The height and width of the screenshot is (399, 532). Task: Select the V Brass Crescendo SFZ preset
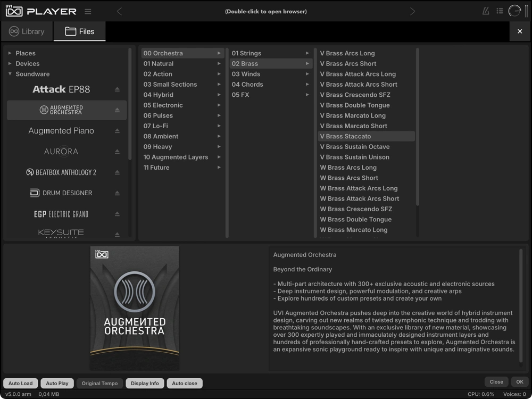[366, 95]
